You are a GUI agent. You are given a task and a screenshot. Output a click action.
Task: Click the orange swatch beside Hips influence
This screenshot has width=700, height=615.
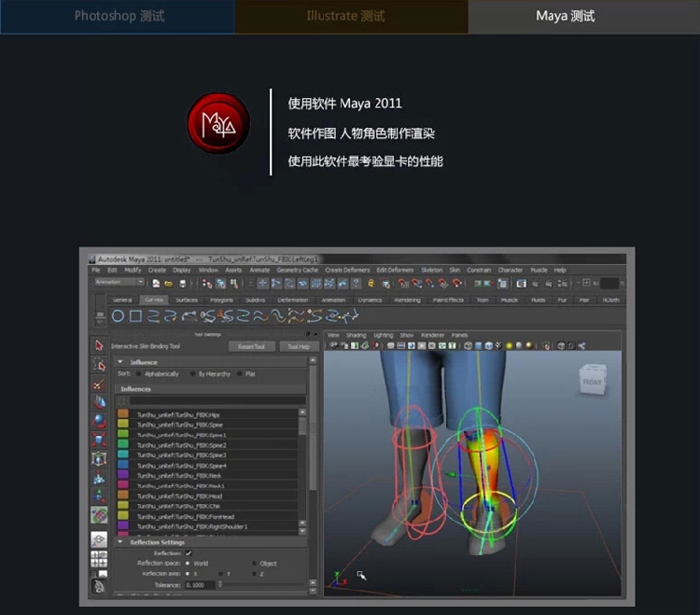[123, 413]
